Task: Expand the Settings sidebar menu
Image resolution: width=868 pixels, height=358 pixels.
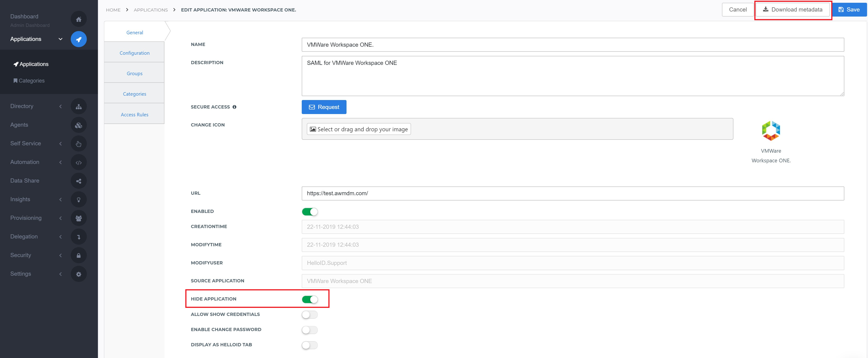Action: tap(60, 274)
